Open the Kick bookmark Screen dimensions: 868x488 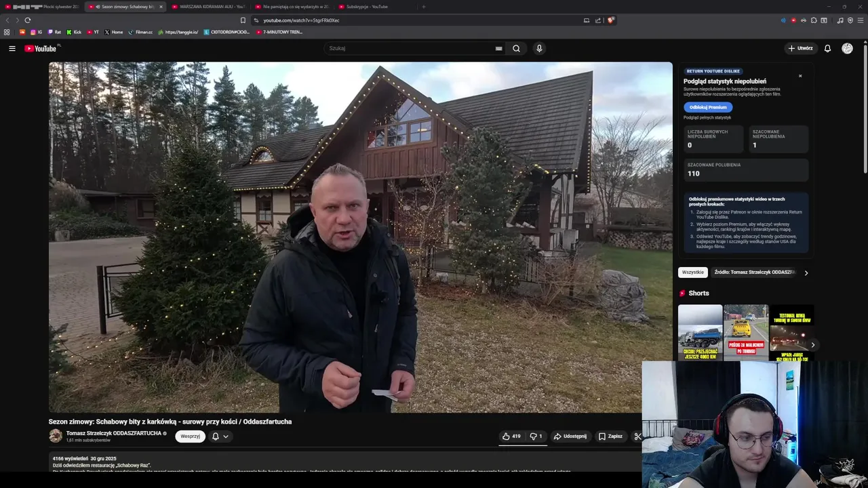(74, 32)
